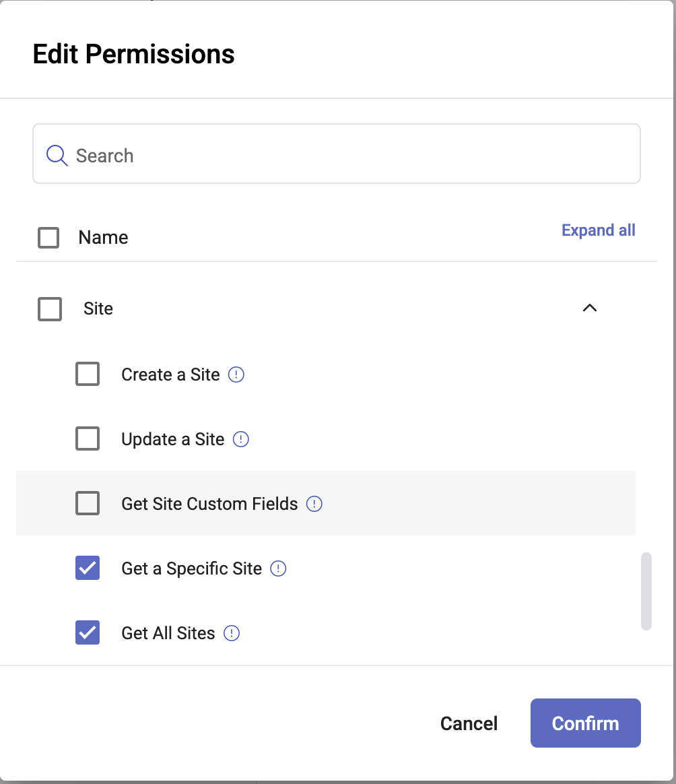Click info icon next to Get Site Custom Fields

tap(314, 504)
